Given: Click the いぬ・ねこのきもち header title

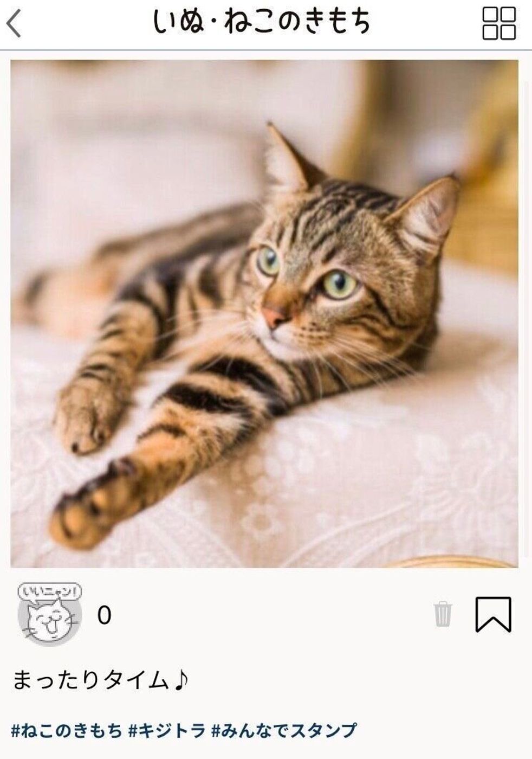Looking at the screenshot, I should coord(262,22).
